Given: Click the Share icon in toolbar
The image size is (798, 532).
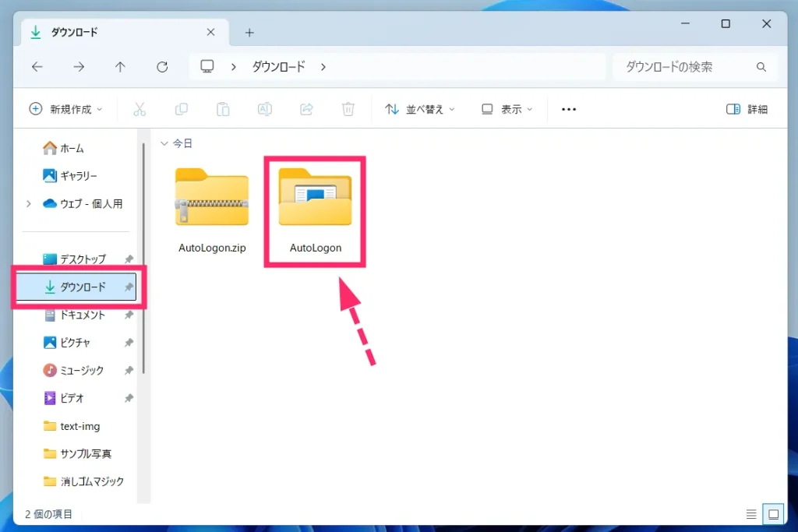Looking at the screenshot, I should tap(306, 109).
